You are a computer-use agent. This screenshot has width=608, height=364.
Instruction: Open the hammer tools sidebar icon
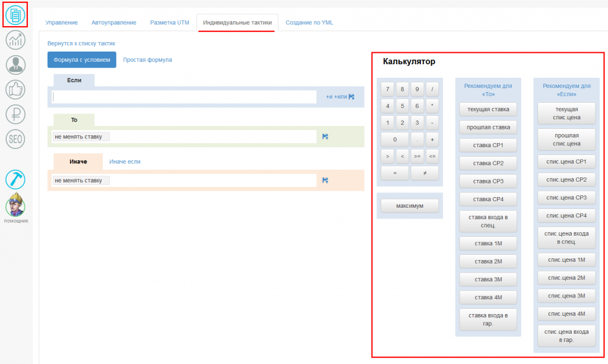coord(15,179)
